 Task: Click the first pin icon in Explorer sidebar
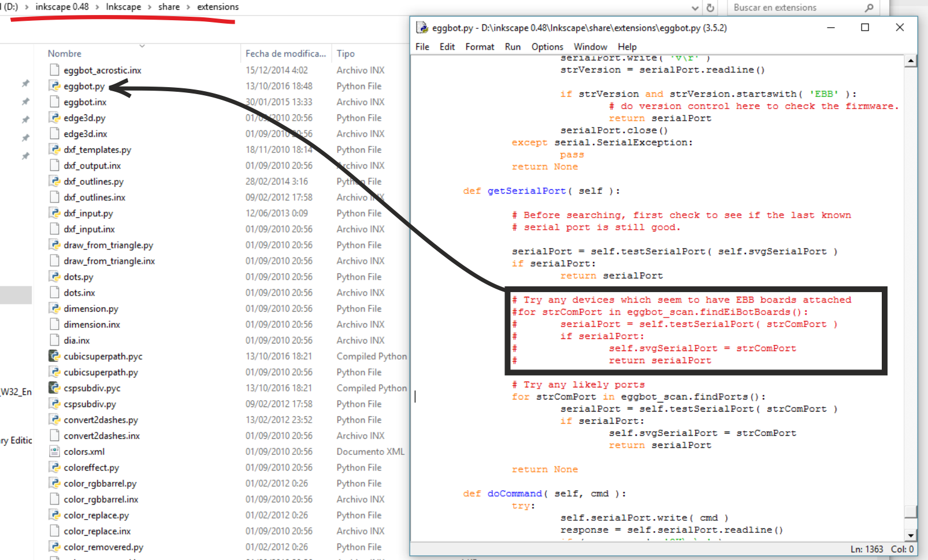(25, 84)
